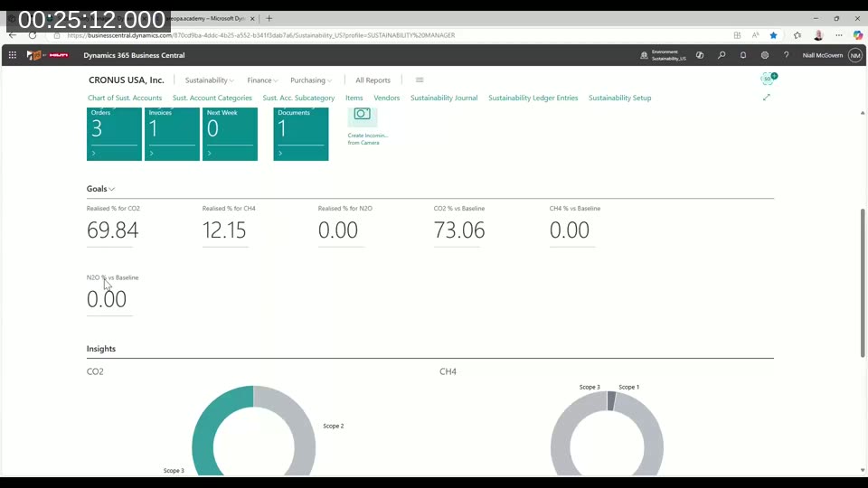Viewport: 868px width, 488px height.
Task: Open the browser three-dot menu
Action: pos(839,35)
